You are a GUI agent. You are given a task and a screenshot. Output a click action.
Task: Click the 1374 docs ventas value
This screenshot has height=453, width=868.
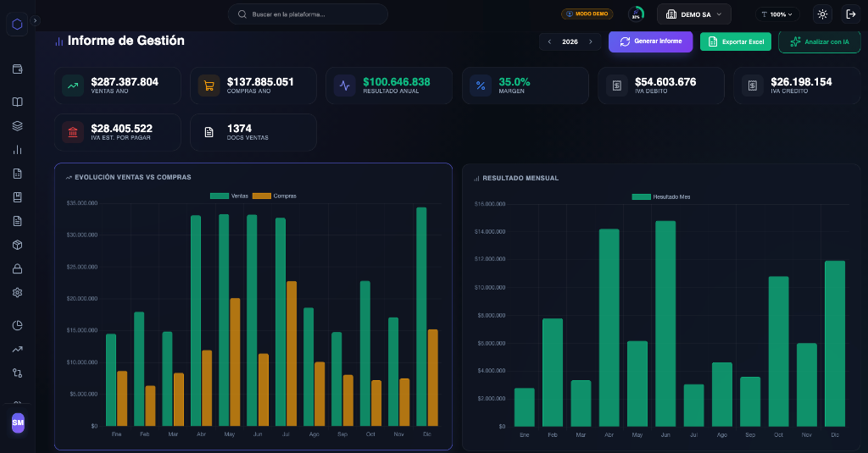(x=239, y=129)
